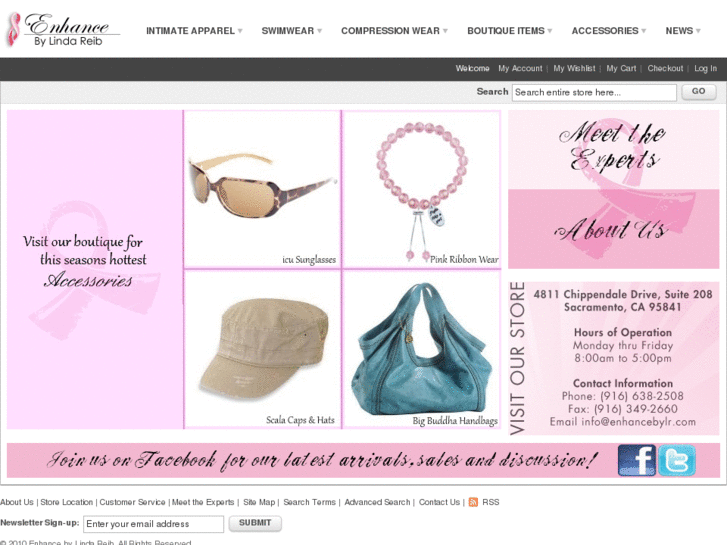Image resolution: width=727 pixels, height=545 pixels.
Task: Go to Enhance by Linda Reib logo
Action: tap(63, 30)
